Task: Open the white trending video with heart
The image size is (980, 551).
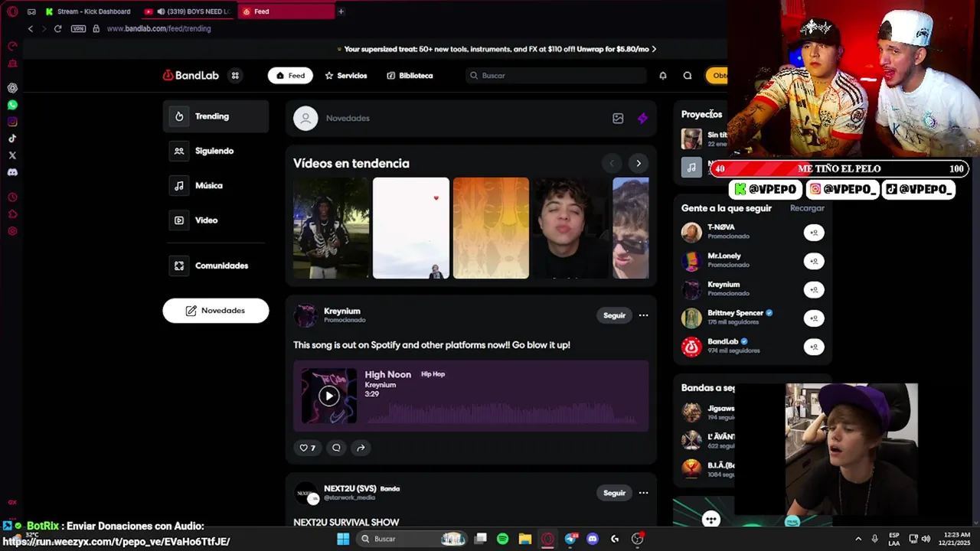Action: (x=411, y=228)
